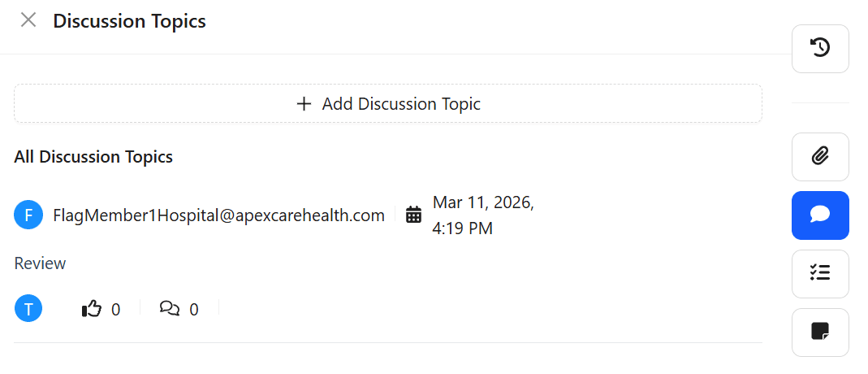The height and width of the screenshot is (374, 868).
Task: Click the All Discussion Topics heading
Action: point(93,157)
